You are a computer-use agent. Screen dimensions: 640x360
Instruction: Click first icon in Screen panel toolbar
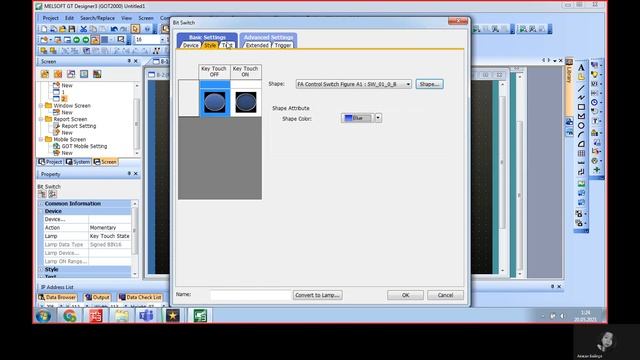[x=44, y=74]
